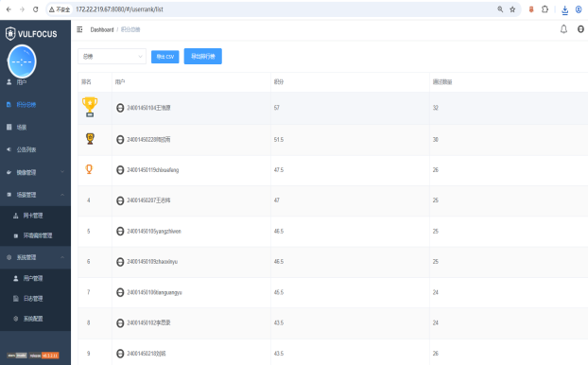Viewport: 588px width, 365px height.
Task: Open the browser zoom magnifier icon
Action: [500, 9]
